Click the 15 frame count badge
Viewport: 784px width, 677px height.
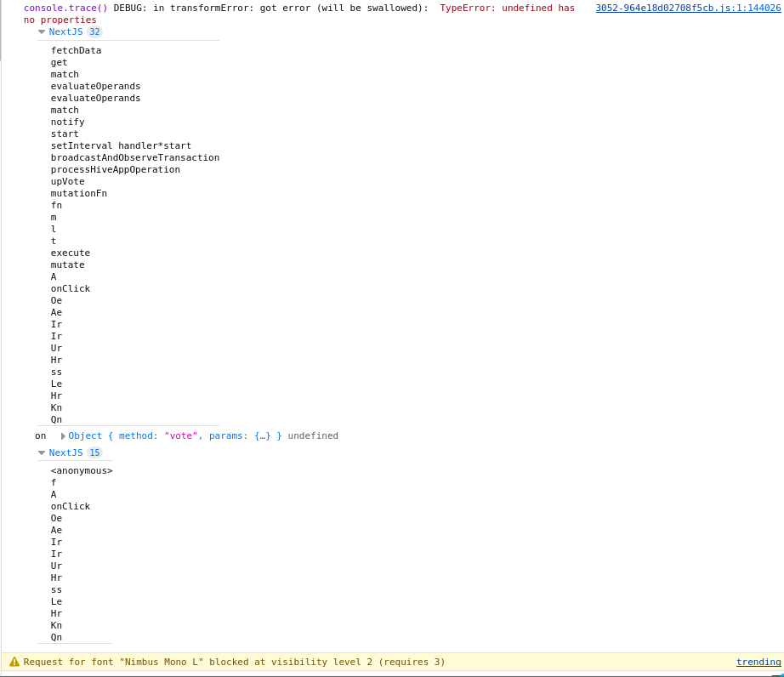[x=94, y=453]
